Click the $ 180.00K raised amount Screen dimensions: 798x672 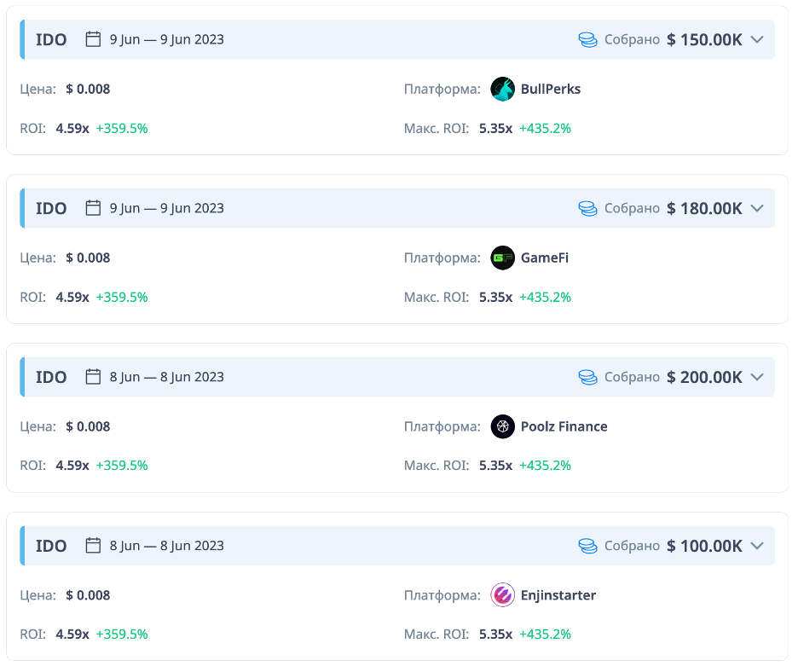click(x=704, y=208)
